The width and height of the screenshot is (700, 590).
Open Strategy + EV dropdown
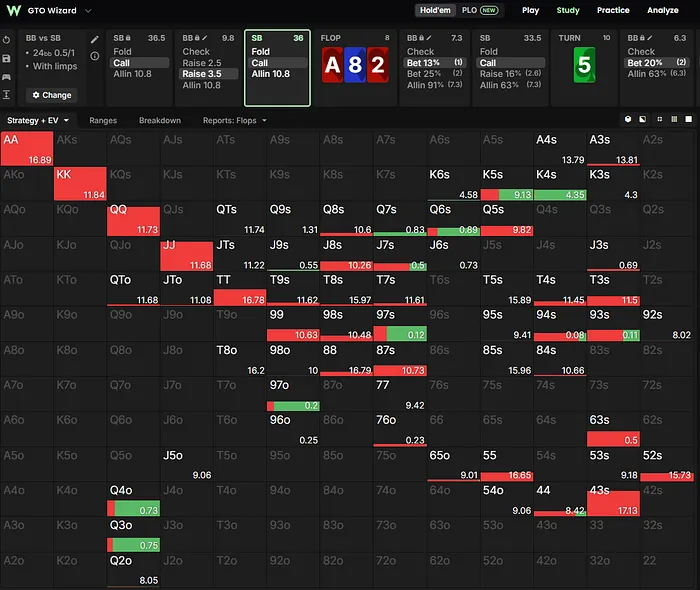[x=38, y=120]
